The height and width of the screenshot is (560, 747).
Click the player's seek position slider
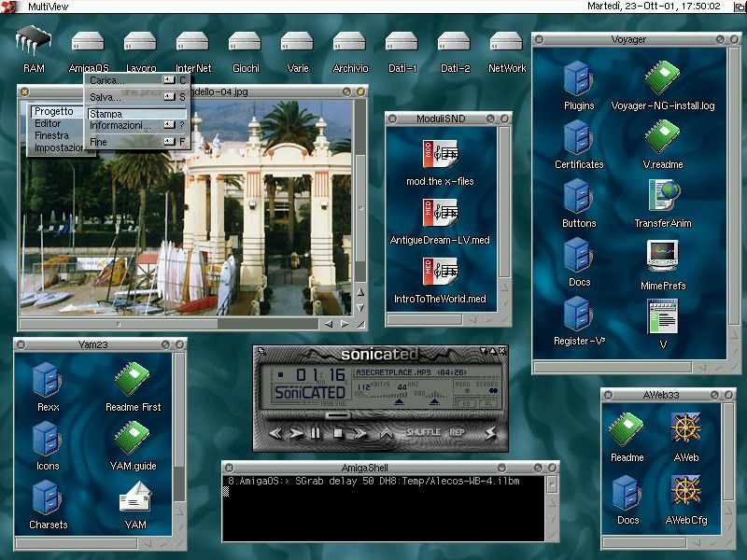point(338,414)
